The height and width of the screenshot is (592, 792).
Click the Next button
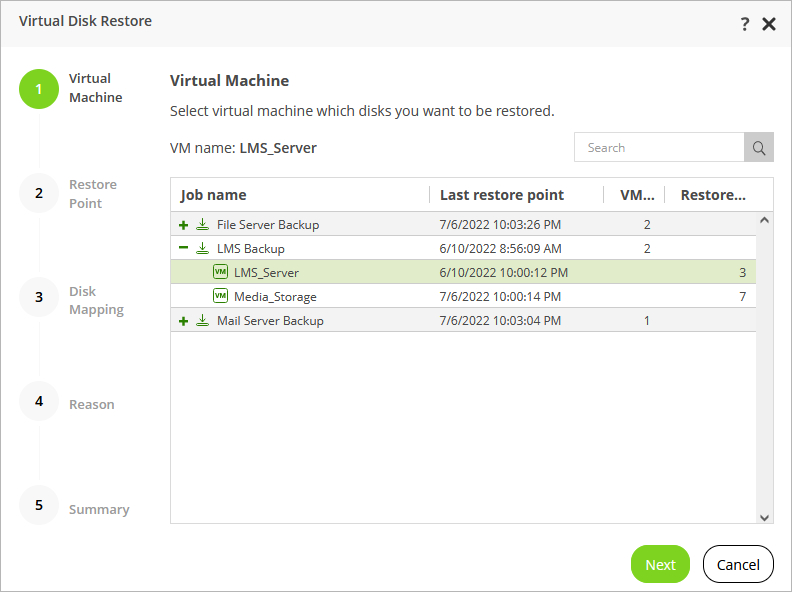pyautogui.click(x=660, y=564)
